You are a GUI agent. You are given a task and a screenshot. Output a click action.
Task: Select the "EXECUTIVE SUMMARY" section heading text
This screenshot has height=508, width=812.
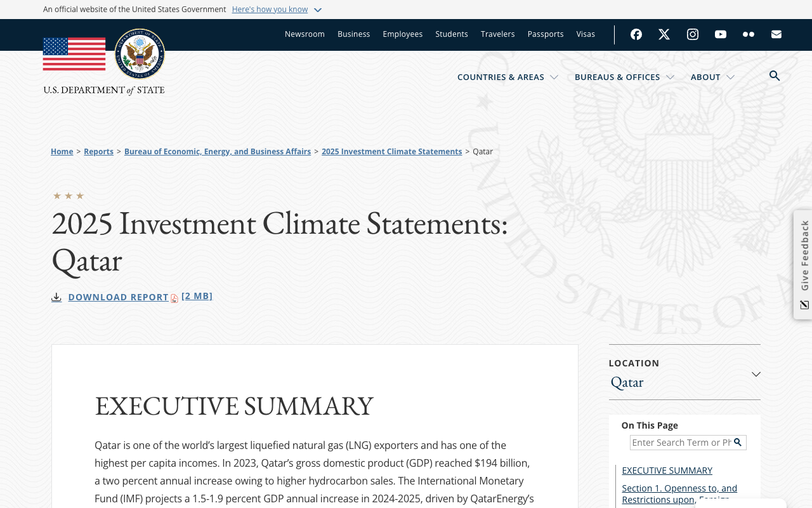tap(234, 406)
